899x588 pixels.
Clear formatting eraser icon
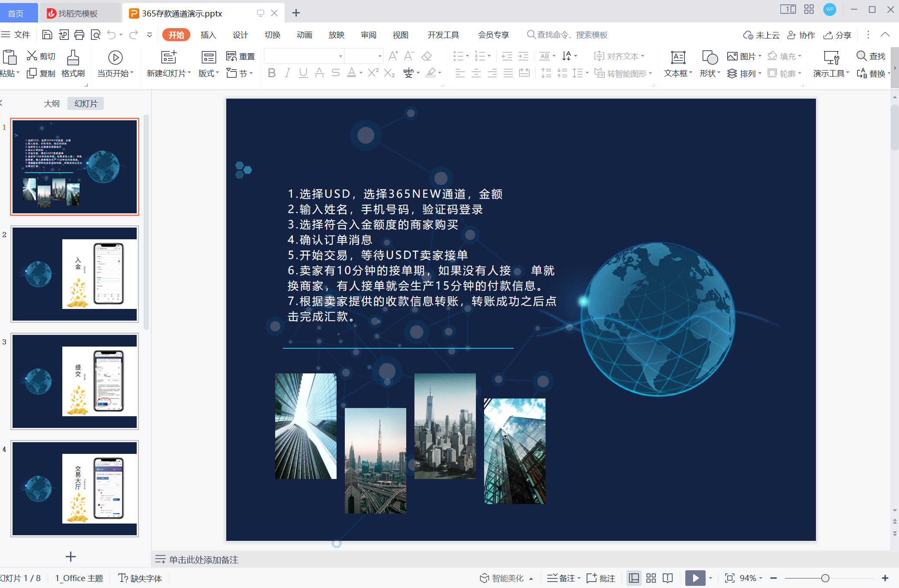[x=427, y=56]
